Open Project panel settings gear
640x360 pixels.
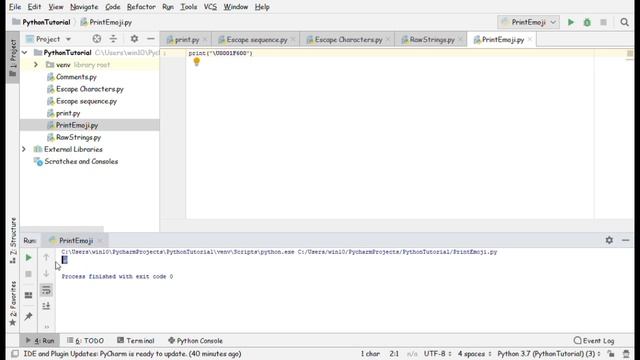[134, 39]
